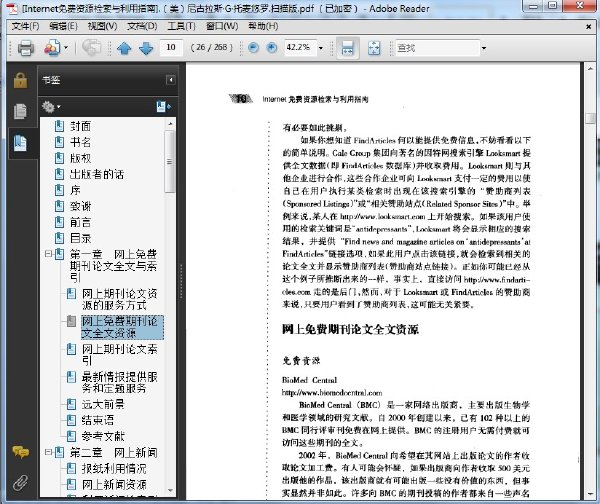Collapse the bookmarks panel with arrow button
The image size is (600, 504).
coord(171,80)
